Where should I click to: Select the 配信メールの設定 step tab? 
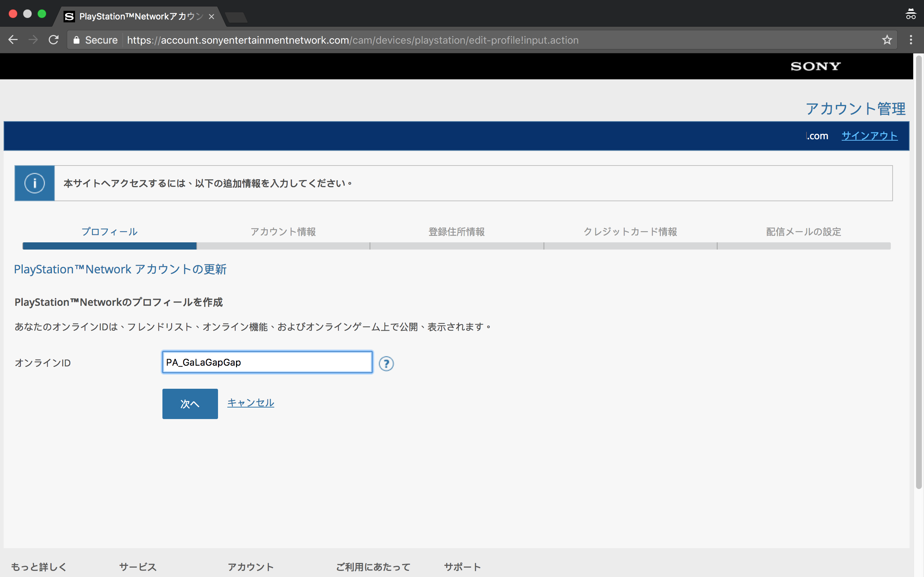point(803,232)
